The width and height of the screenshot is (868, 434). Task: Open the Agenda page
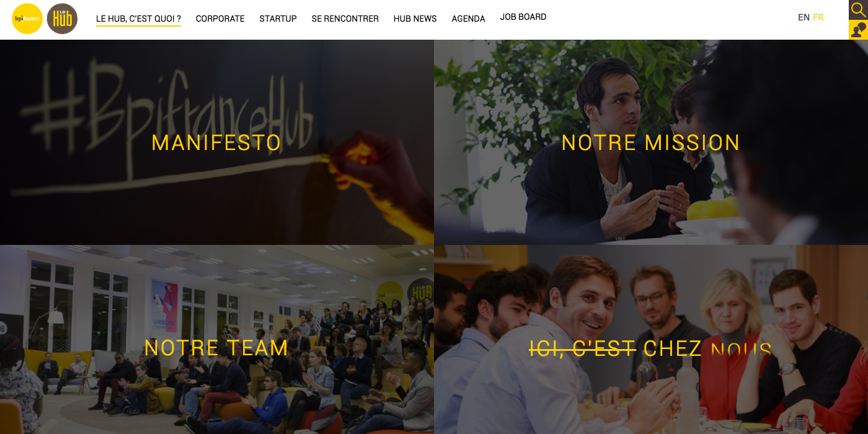468,19
